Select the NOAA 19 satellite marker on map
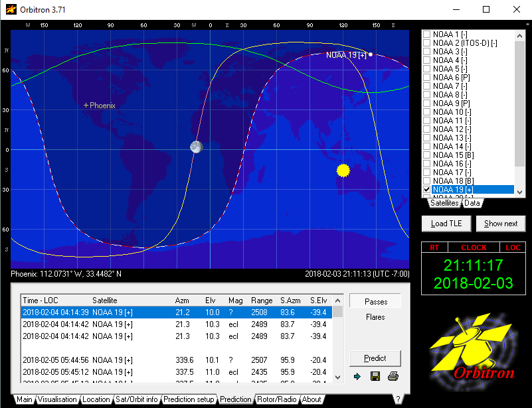 click(x=371, y=54)
